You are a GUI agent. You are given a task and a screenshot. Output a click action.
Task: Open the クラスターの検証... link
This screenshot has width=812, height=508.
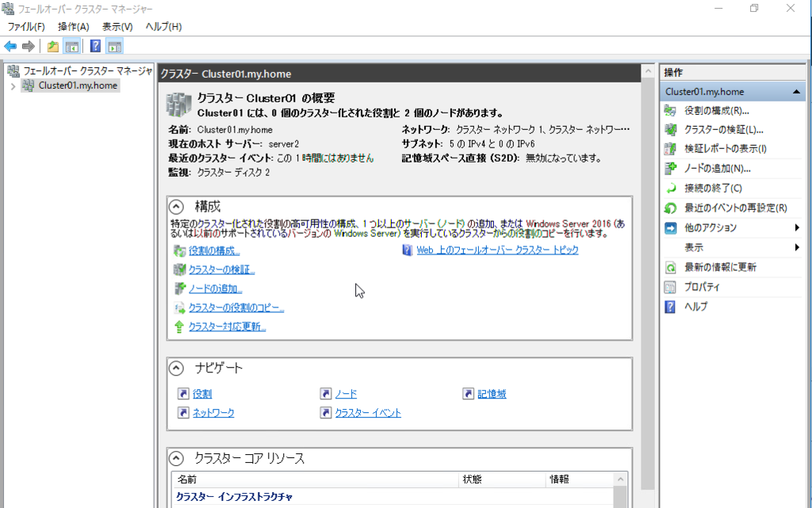click(222, 269)
